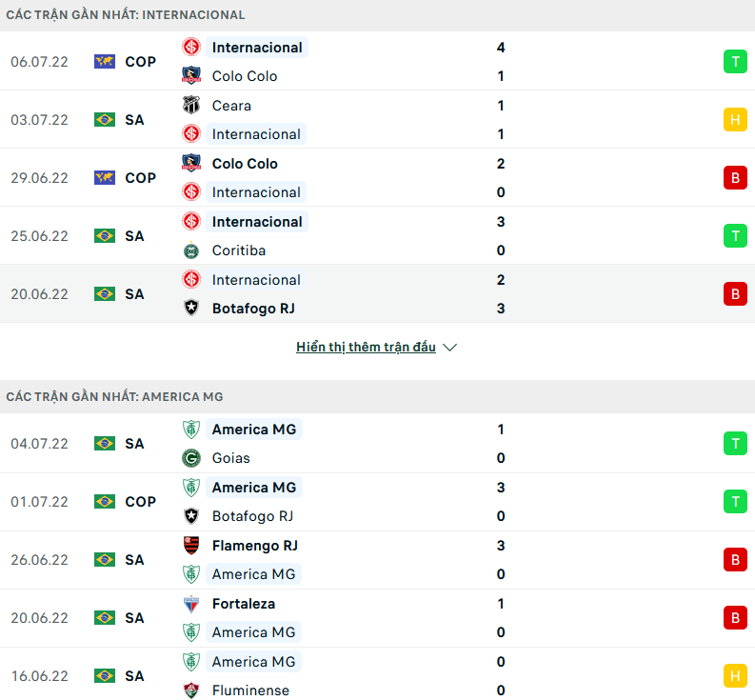The image size is (755, 700).
Task: Click Brazil flag on 03.07.22 match
Action: [x=105, y=120]
